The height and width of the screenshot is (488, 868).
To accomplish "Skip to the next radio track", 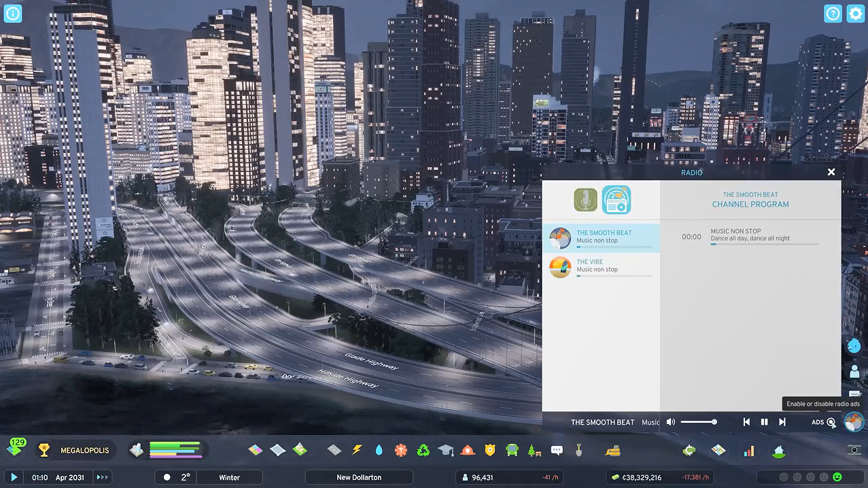I will coord(782,422).
